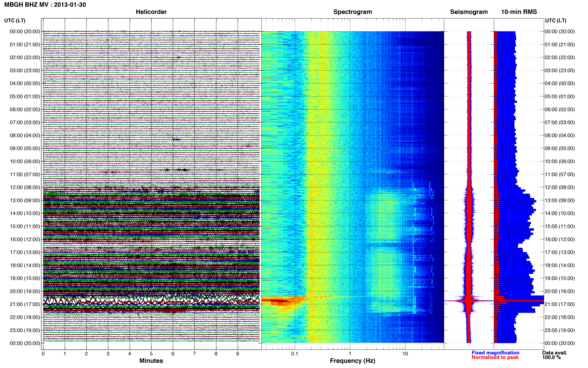This screenshot has height=368, width=588.
Task: Click the '0.1' frequency tick label
Action: [x=295, y=354]
